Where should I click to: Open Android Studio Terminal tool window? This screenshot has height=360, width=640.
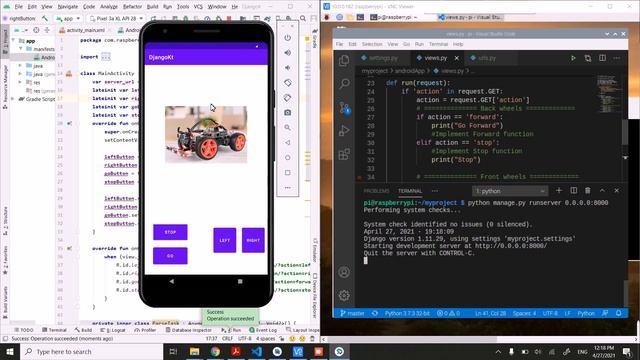(54, 330)
